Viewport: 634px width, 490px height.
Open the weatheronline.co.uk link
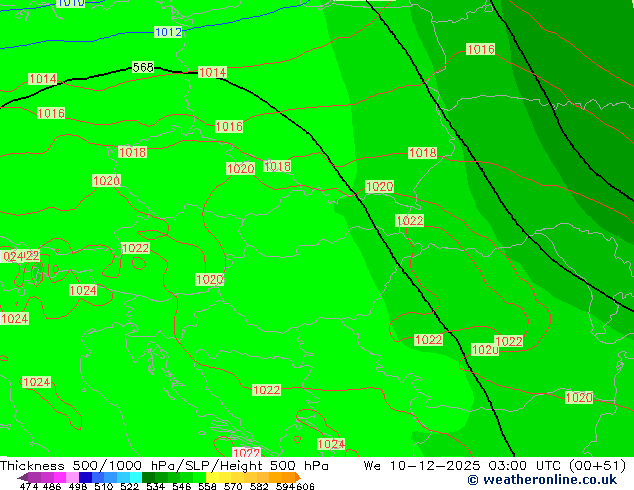542,480
